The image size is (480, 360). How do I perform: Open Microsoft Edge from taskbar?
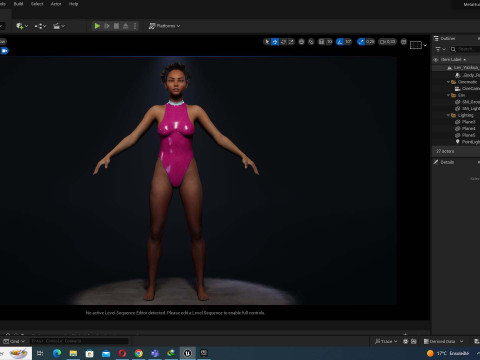pos(57,353)
